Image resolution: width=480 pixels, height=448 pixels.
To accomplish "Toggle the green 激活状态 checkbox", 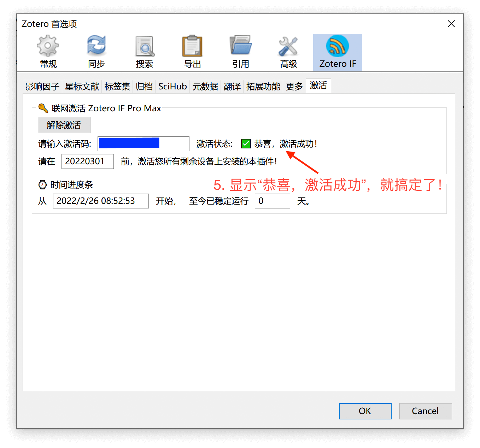I will (246, 144).
